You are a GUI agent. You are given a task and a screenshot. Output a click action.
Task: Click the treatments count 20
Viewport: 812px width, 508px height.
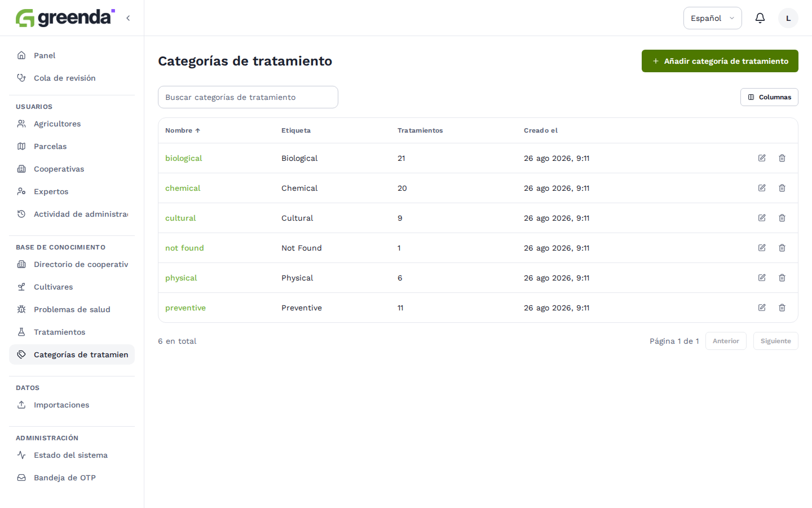point(402,188)
